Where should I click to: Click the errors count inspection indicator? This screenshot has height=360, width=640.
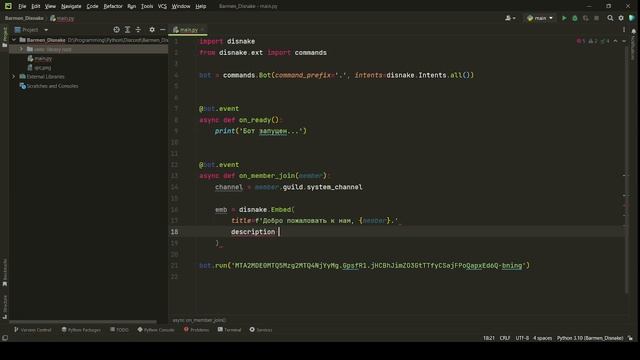pos(581,41)
